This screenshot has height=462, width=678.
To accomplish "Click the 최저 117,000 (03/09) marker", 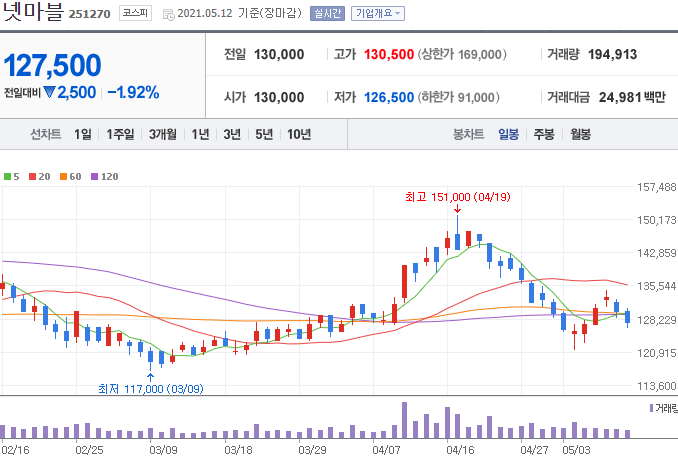I will pos(151,388).
